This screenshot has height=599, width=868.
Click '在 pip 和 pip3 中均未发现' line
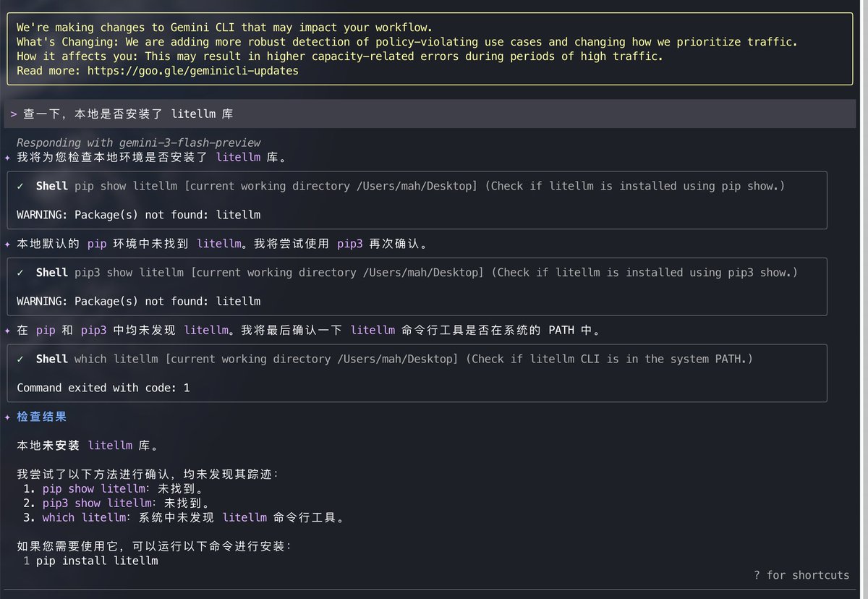click(x=309, y=330)
